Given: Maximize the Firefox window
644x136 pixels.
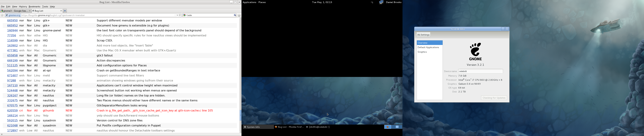Looking at the screenshot, I should coord(235,2).
